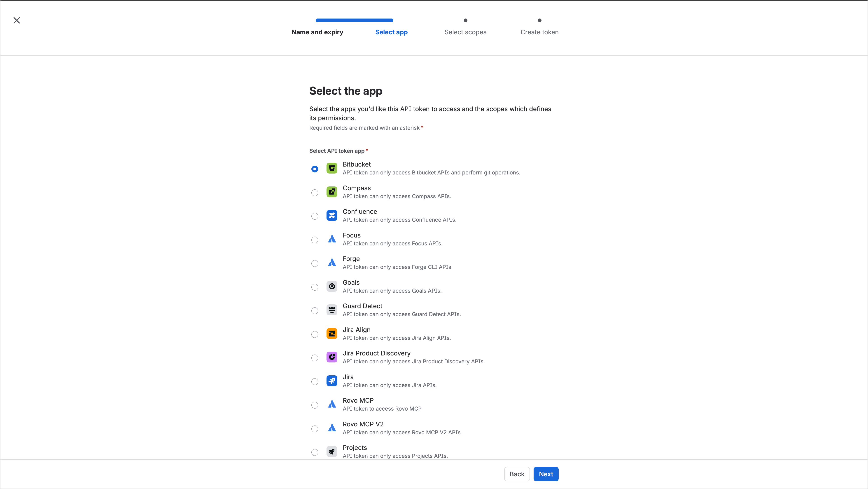Screen dimensions: 868x489
Task: Click the Forge Atlassian logo icon
Action: (332, 263)
